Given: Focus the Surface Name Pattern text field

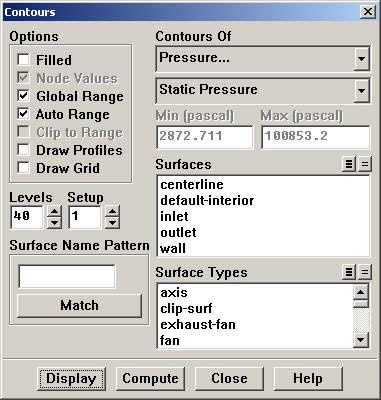Looking at the screenshot, I should [67, 276].
